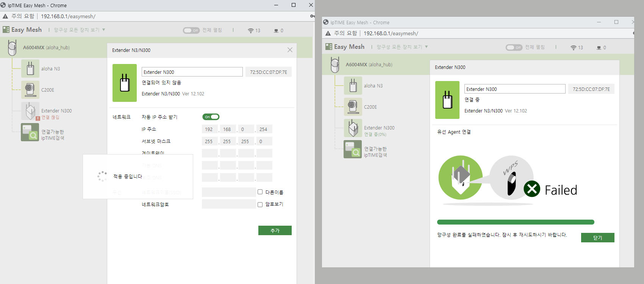Toggle 전체 펼침 switch in right window
Image resolution: width=644 pixels, height=284 pixels.
click(x=514, y=47)
